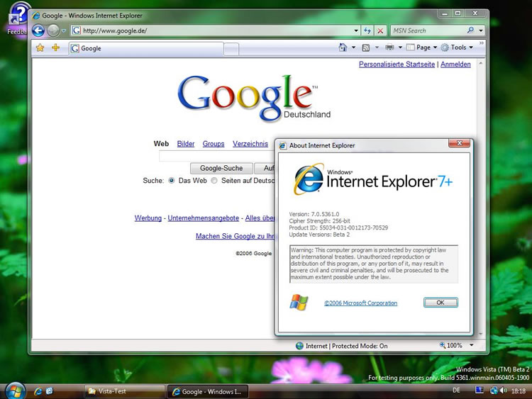532x399 pixels.
Task: Select Seiten auf Deutsch radio button
Action: 214,180
